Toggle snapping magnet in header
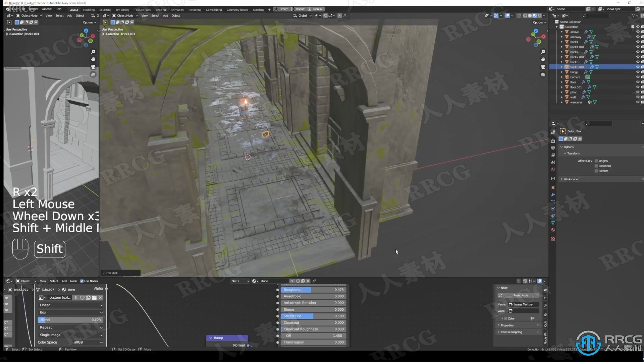Image resolution: width=644 pixels, height=362 pixels. click(x=325, y=16)
